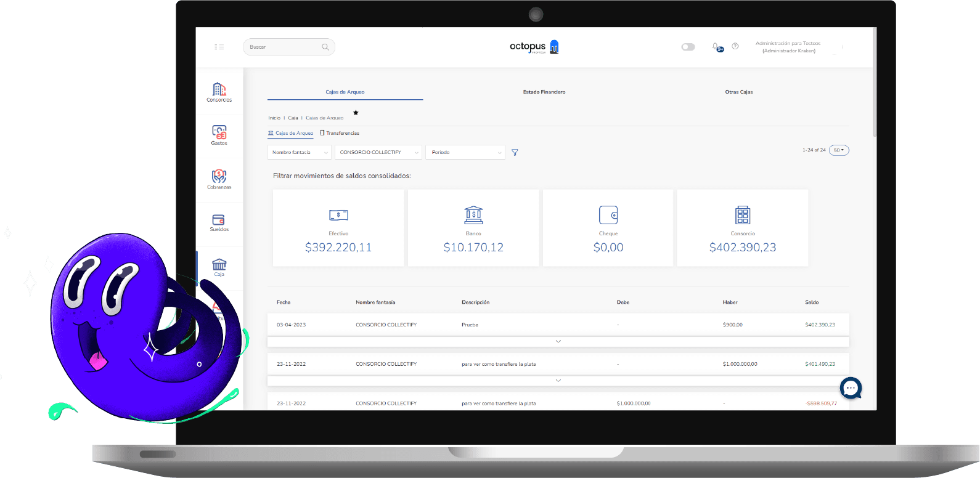Select the Banco balance card
980x478 pixels.
(x=473, y=228)
